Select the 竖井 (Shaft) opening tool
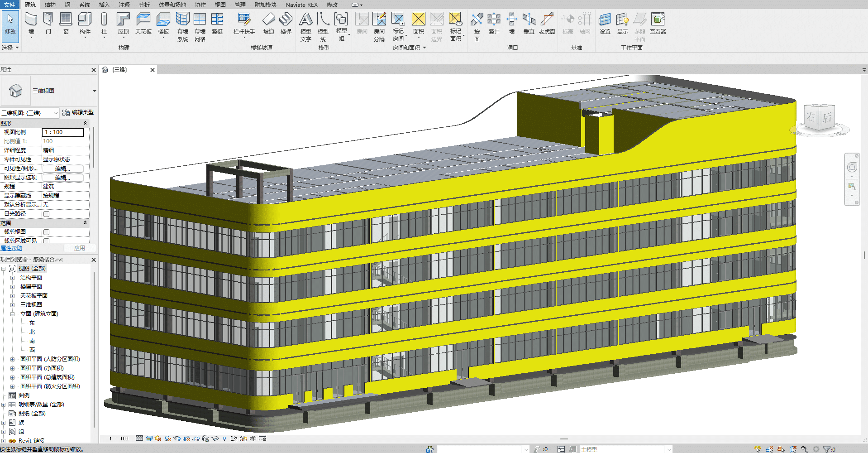 (494, 24)
